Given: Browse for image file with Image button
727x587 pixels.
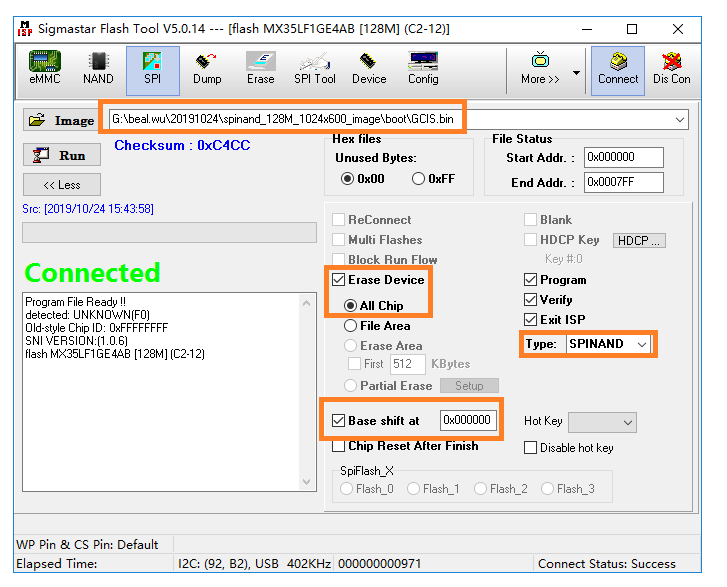Looking at the screenshot, I should point(60,121).
